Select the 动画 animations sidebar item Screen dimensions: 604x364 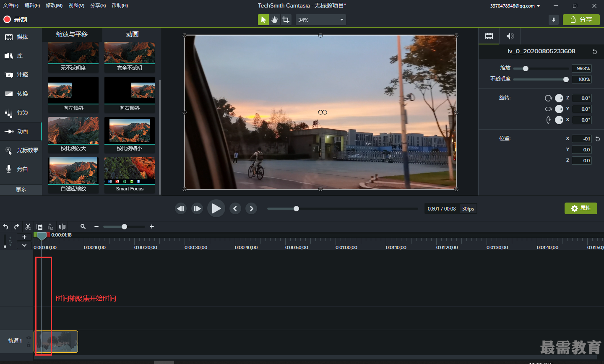pos(21,131)
